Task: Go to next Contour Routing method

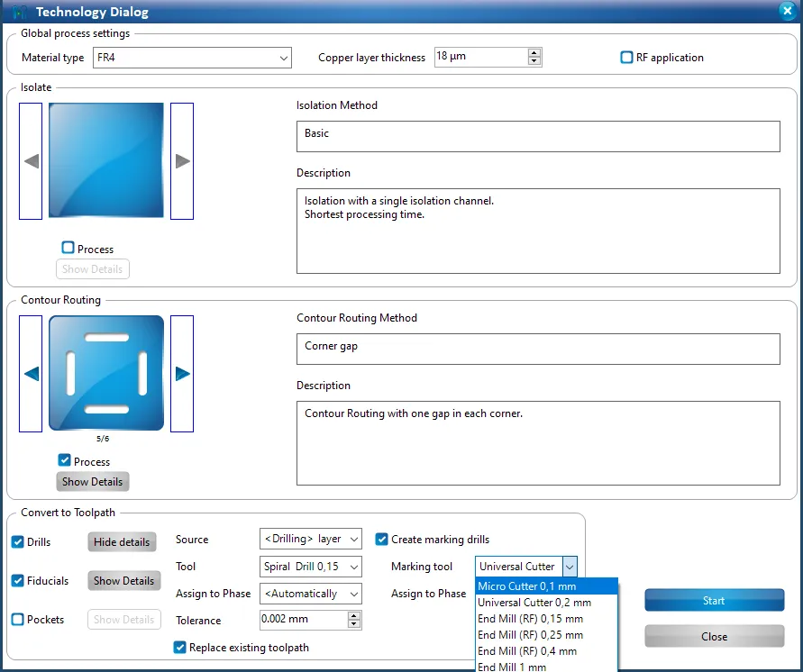Action: (182, 374)
